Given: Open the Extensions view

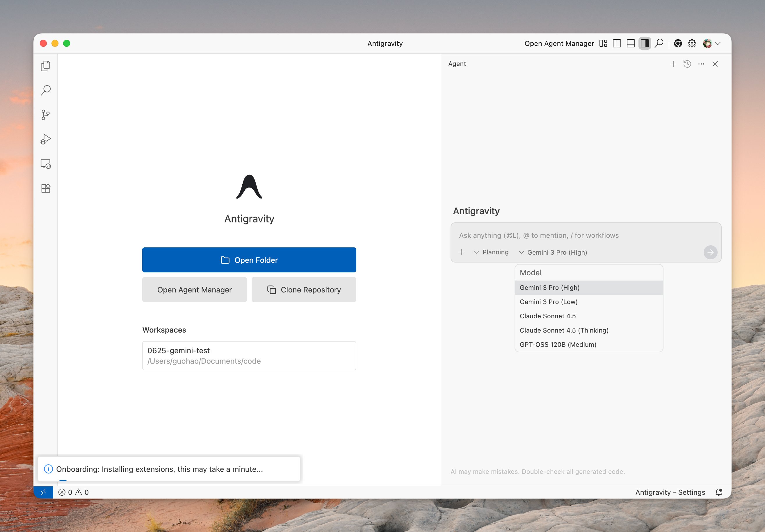Looking at the screenshot, I should click(46, 188).
